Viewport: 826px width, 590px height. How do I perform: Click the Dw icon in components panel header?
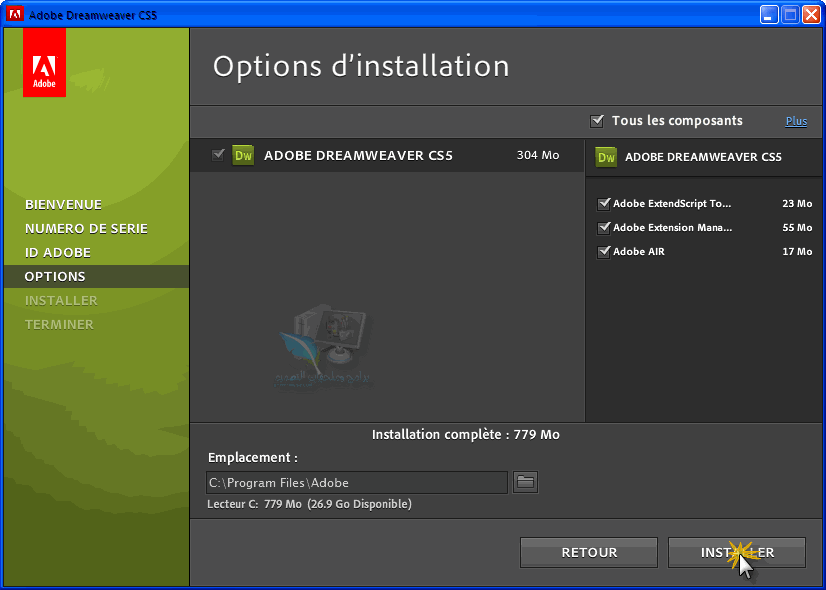click(606, 157)
